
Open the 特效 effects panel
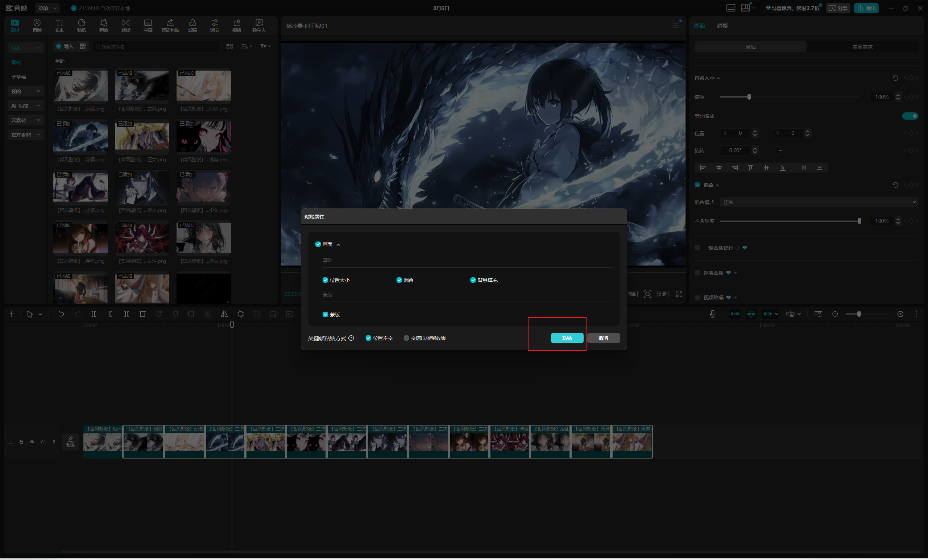coord(104,26)
